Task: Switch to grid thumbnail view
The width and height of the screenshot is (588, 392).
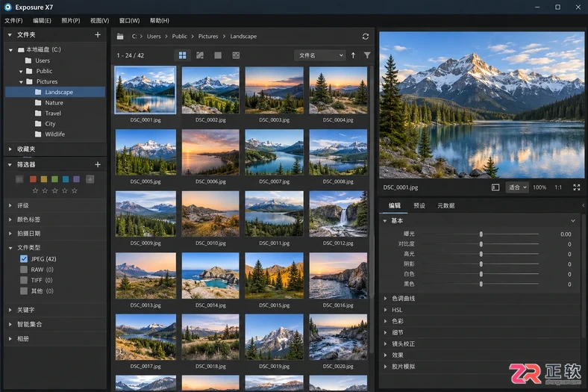Action: 182,55
